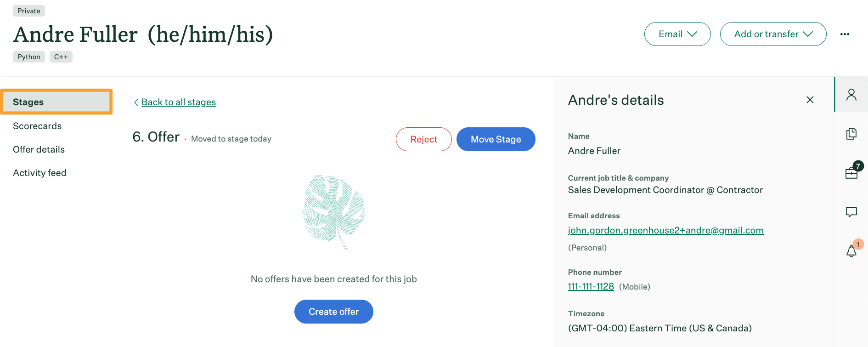Expand the Email dropdown
The image size is (868, 347).
click(677, 34)
